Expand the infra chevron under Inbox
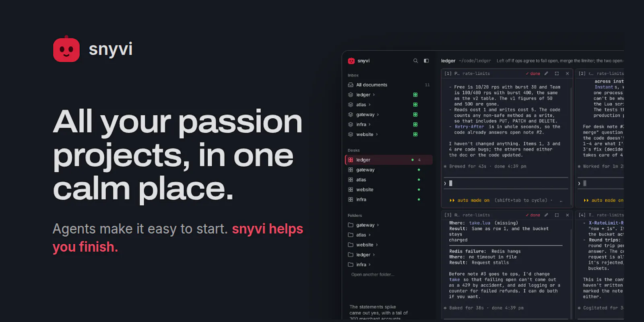The height and width of the screenshot is (322, 644). click(x=369, y=124)
